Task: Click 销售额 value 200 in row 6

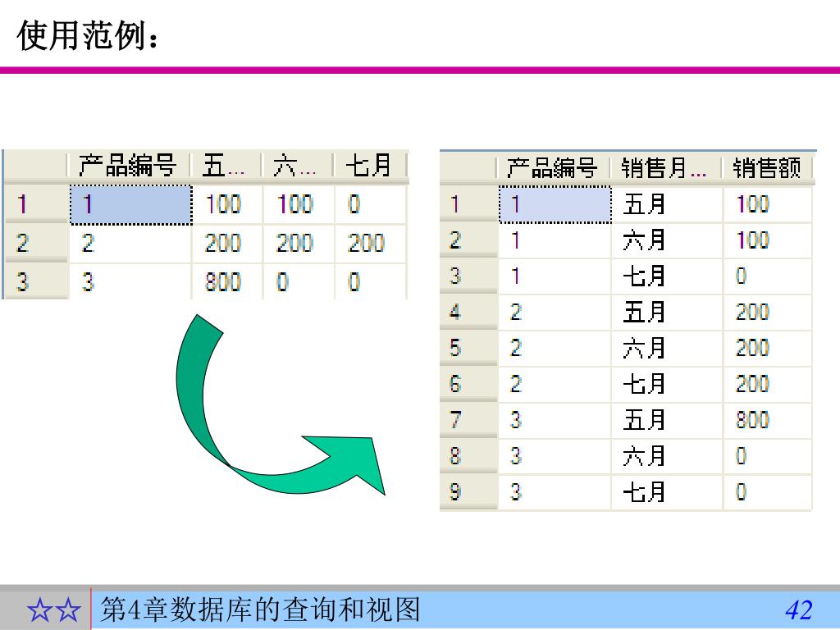Action: (x=768, y=384)
